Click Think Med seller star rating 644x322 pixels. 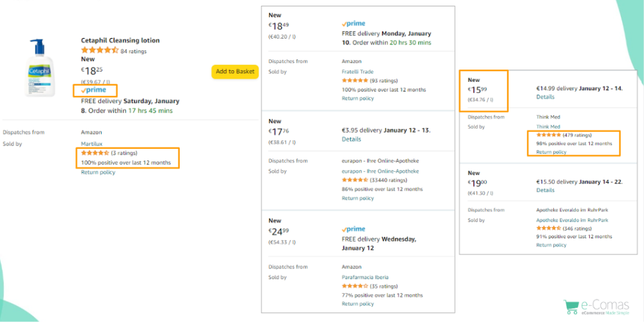(x=549, y=135)
